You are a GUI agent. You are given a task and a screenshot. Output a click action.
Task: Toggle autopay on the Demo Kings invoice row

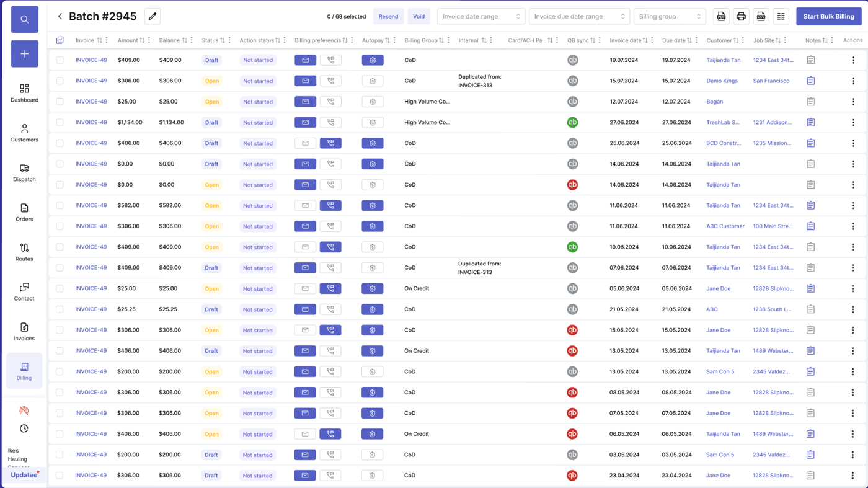pos(372,81)
